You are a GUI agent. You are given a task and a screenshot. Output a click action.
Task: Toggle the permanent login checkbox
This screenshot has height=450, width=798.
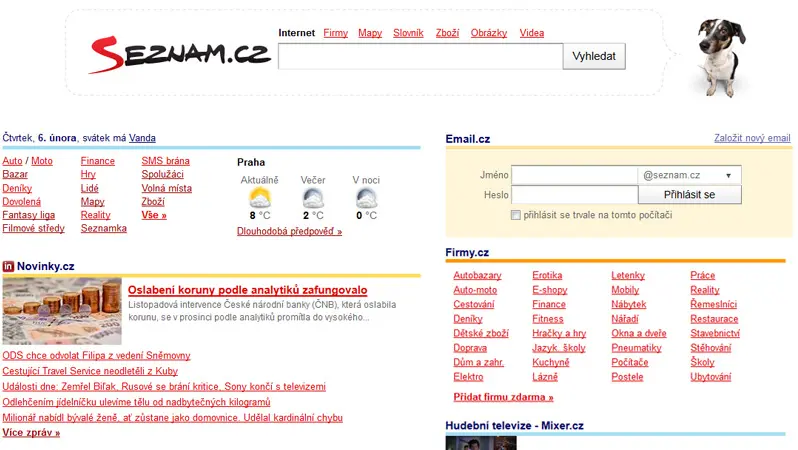[516, 215]
